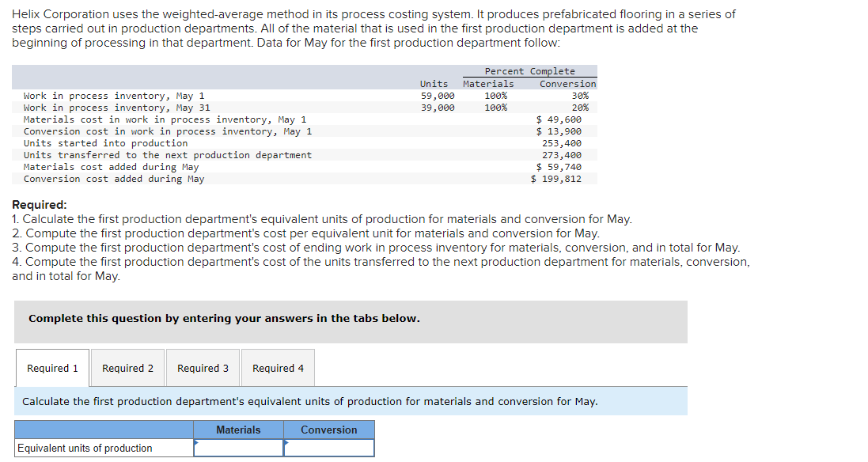Click the Conversion equivalent units input field
Viewport: 868px width, 462px height.
click(x=329, y=447)
